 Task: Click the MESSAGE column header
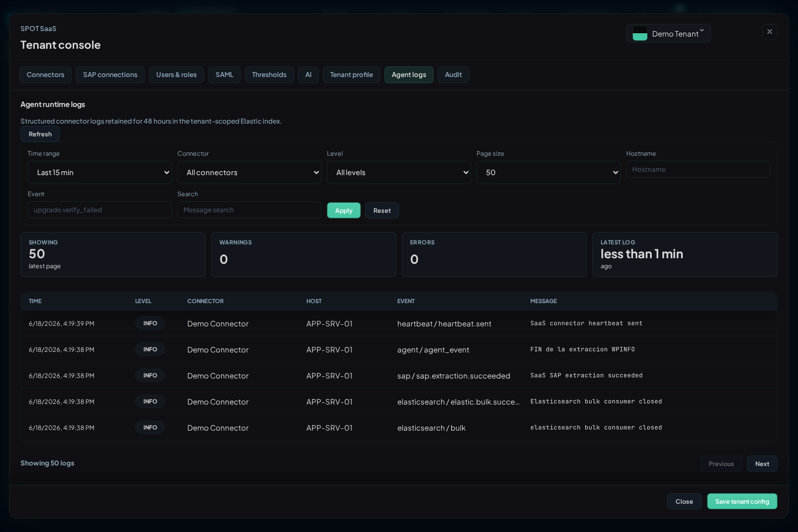[x=544, y=301]
